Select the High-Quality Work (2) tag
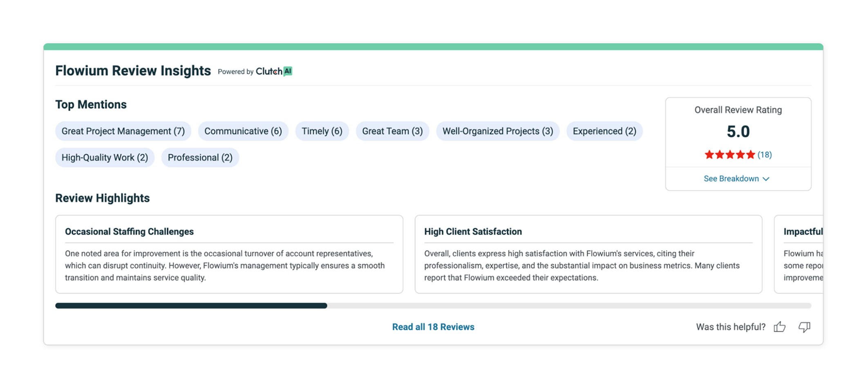The height and width of the screenshot is (391, 868). tap(105, 157)
